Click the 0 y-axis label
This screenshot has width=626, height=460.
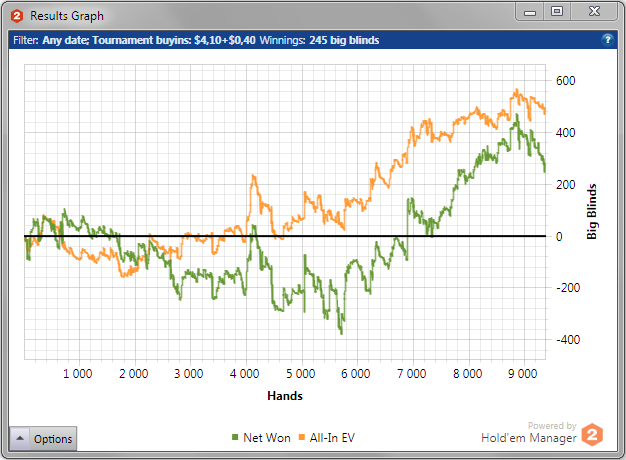[559, 236]
